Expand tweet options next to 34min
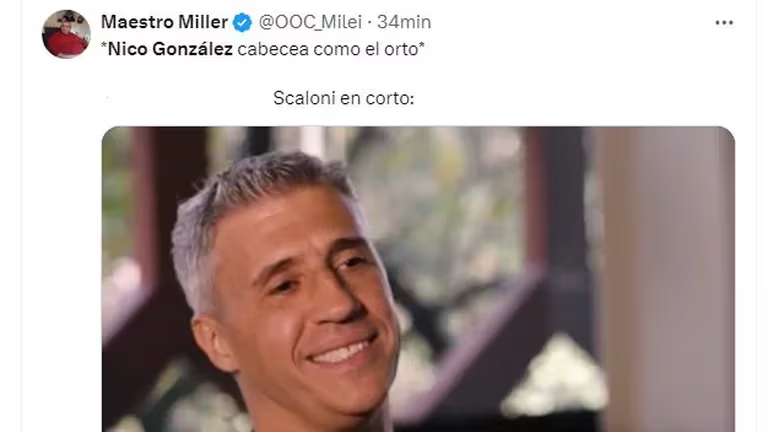 tap(724, 23)
